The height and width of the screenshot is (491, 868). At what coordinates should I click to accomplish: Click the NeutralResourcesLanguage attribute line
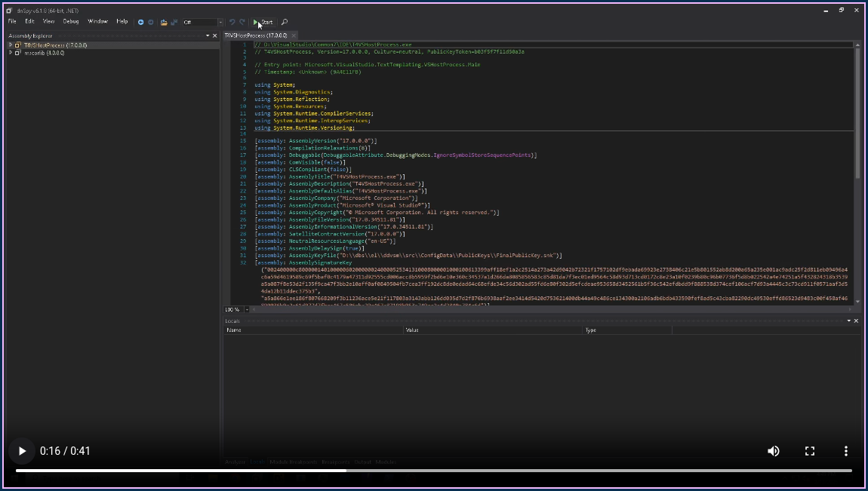click(x=325, y=241)
